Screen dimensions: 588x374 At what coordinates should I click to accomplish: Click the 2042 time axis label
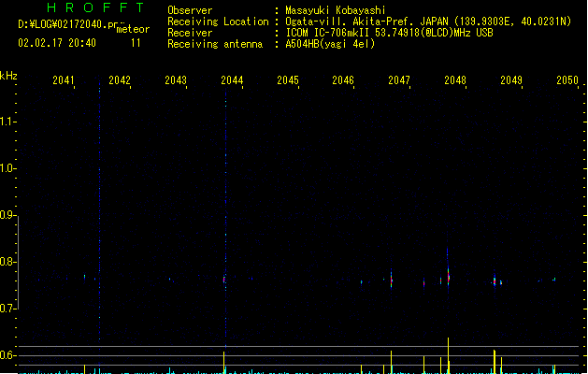pyautogui.click(x=120, y=79)
